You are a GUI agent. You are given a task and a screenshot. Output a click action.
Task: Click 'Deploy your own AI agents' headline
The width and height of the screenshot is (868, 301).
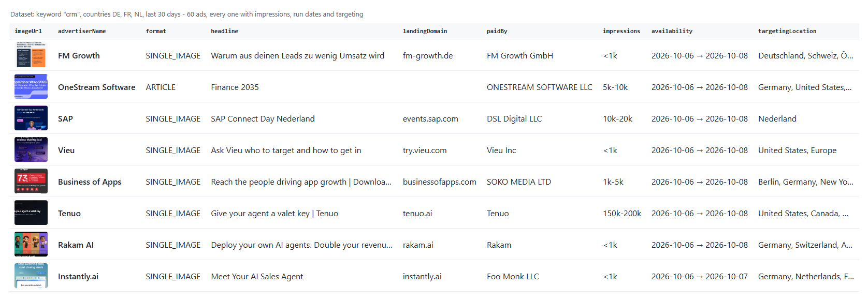tap(301, 245)
